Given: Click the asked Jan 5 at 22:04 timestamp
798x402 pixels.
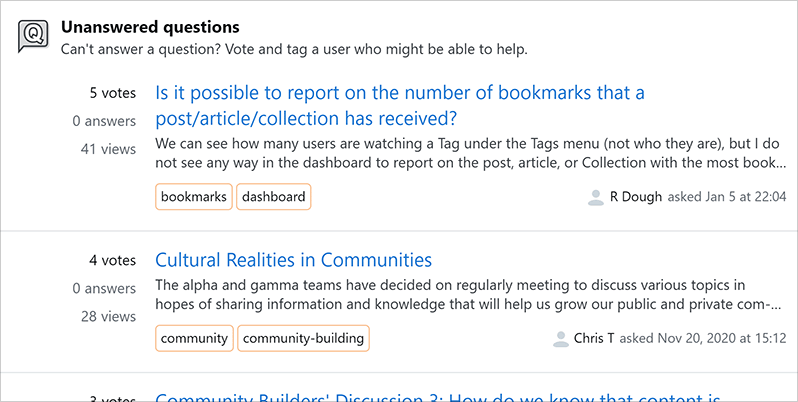Looking at the screenshot, I should [727, 197].
